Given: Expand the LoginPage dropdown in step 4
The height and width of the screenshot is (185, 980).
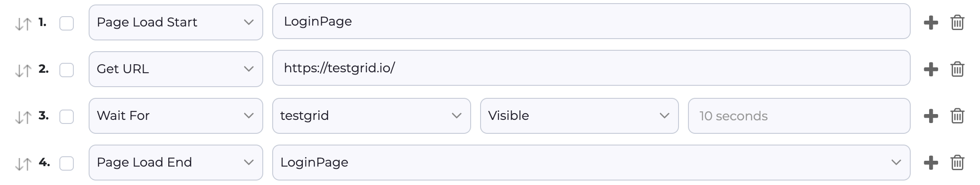Looking at the screenshot, I should click(x=591, y=163).
